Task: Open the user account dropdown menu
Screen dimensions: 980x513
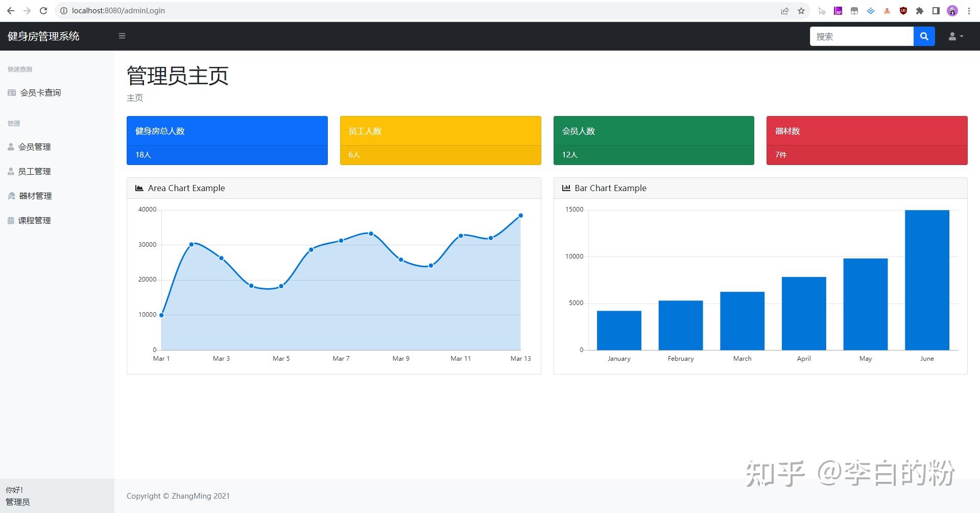Action: (x=956, y=36)
